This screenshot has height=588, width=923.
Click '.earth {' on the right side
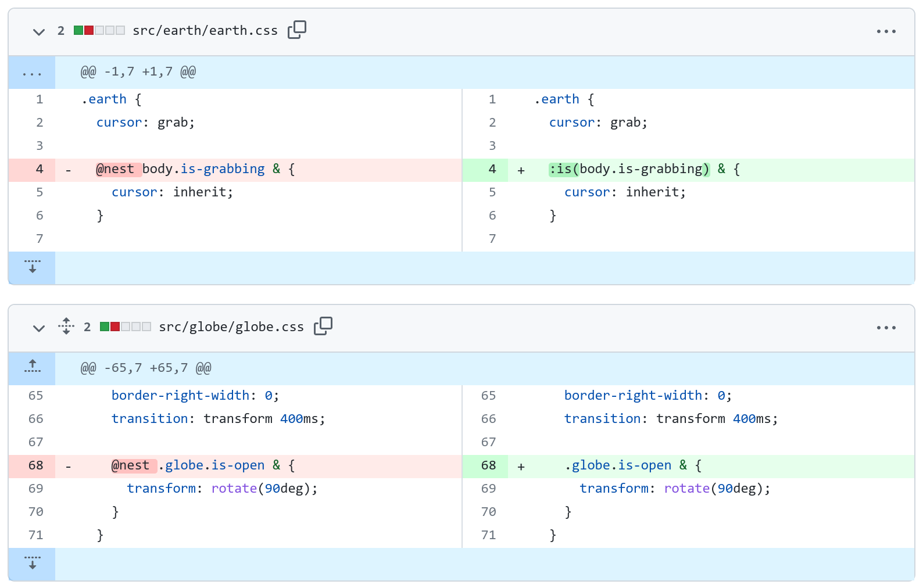click(564, 100)
